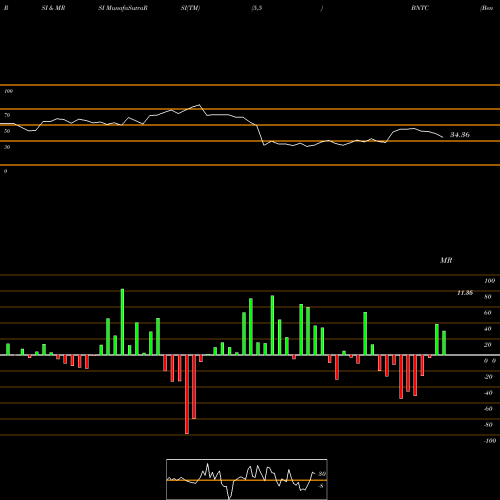Click the current RSI value 34.36
Screen dimensions: 500x500
pyautogui.click(x=460, y=135)
